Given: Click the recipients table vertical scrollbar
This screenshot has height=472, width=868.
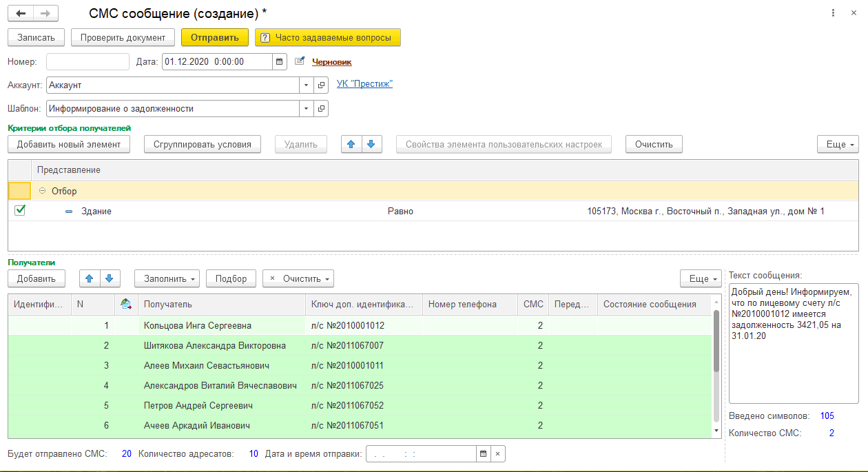Looking at the screenshot, I should point(716,341).
